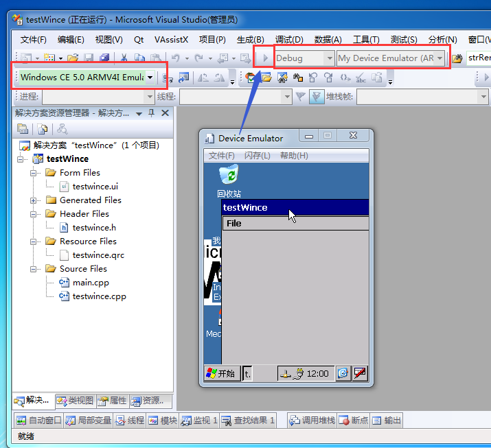Open the 调用堆栈 call stack tab
This screenshot has height=448, width=491.
pyautogui.click(x=312, y=421)
